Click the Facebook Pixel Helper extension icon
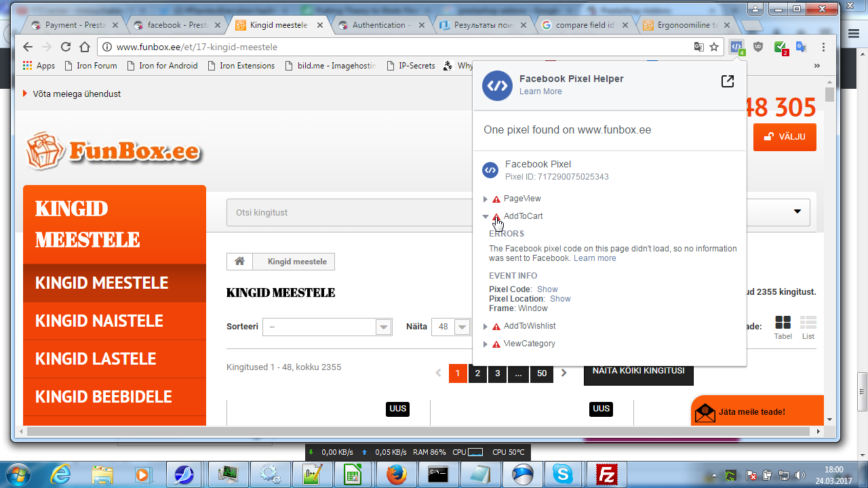This screenshot has height=488, width=868. 736,47
